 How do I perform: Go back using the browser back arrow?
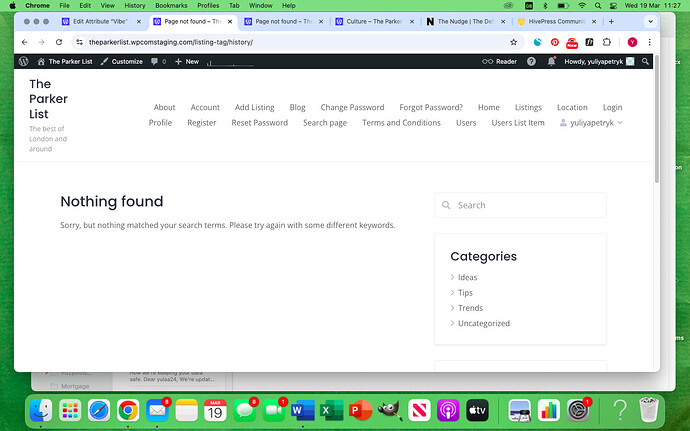25,42
